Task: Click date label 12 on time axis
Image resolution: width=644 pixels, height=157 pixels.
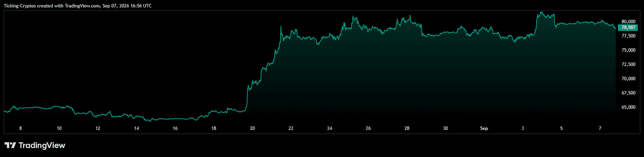Action: tap(98, 128)
